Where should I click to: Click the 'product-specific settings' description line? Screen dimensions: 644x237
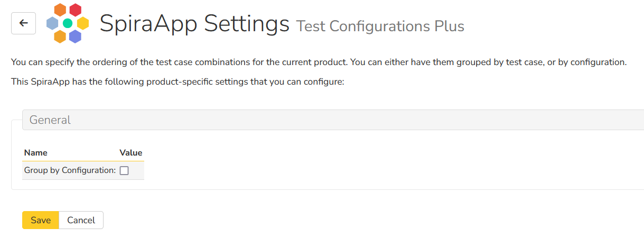(x=178, y=83)
